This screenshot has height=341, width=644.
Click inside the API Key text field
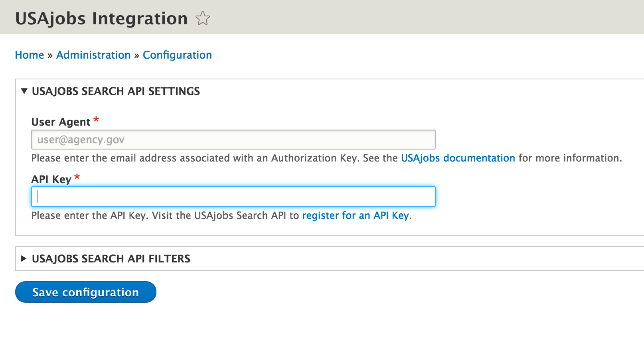[233, 197]
